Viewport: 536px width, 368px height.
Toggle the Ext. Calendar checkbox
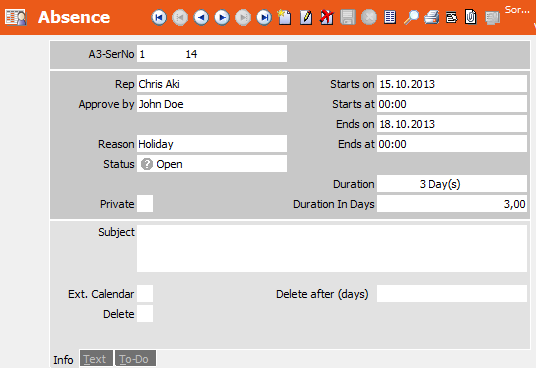145,294
